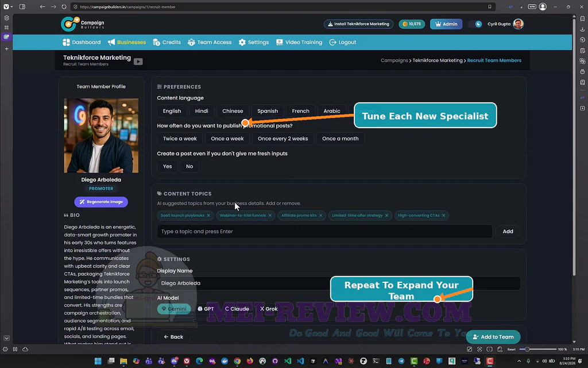The width and height of the screenshot is (588, 368).
Task: Set publishing frequency to Twice a week
Action: (180, 139)
